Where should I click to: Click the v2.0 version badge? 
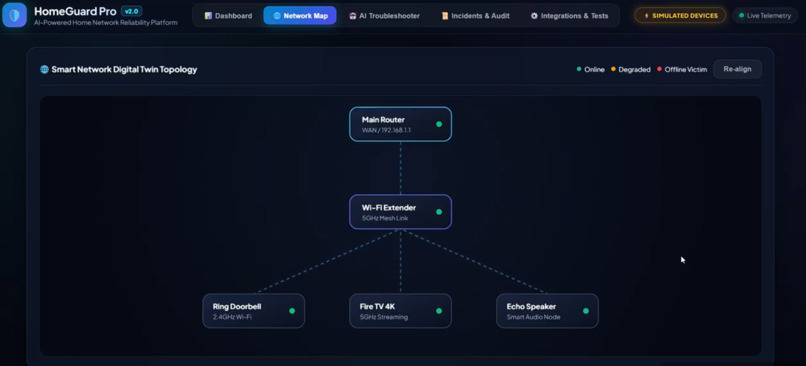click(132, 11)
